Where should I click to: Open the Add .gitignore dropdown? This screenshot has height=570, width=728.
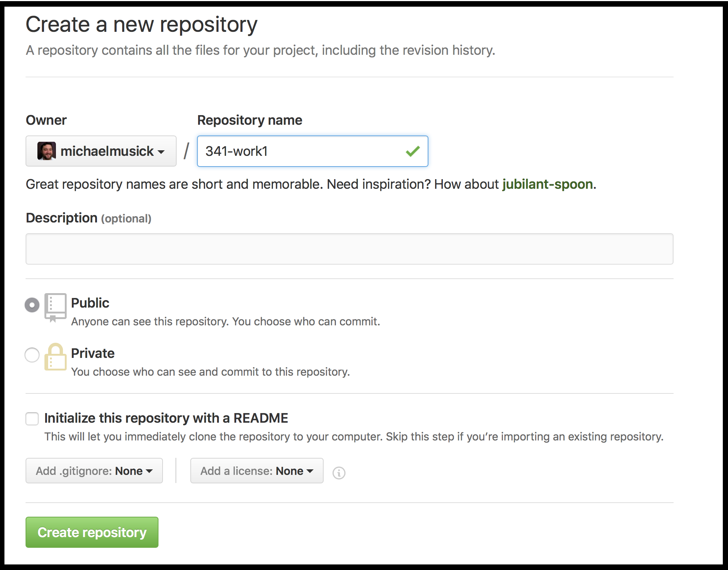(94, 471)
